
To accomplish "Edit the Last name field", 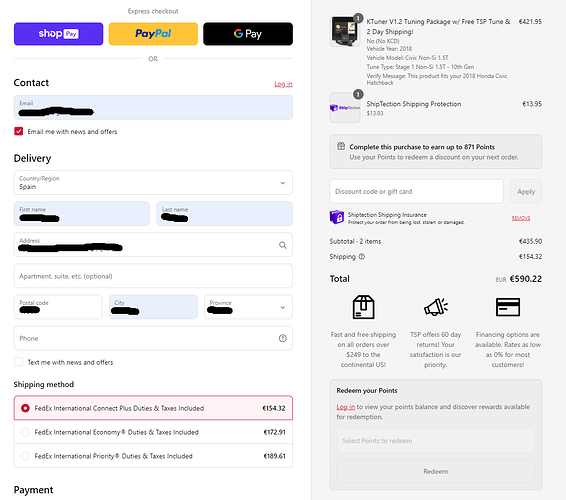I will click(224, 214).
